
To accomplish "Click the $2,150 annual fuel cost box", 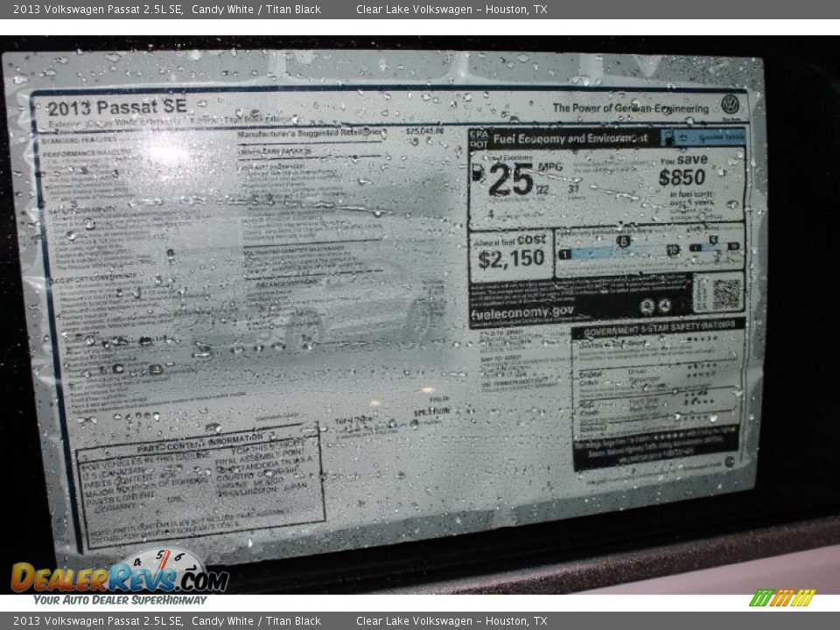I will pos(511,255).
